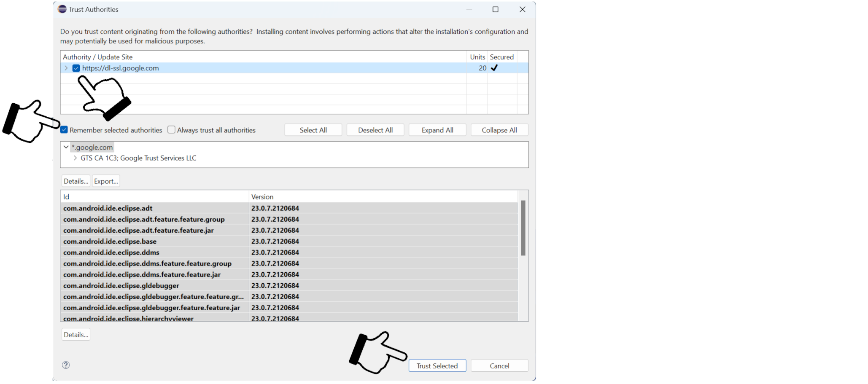Click the Expand All button

[437, 130]
